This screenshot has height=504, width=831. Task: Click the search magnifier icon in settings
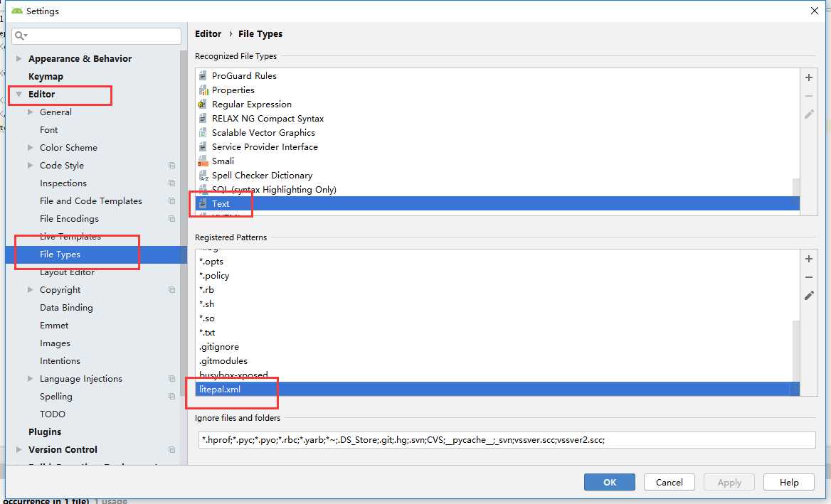pos(21,36)
